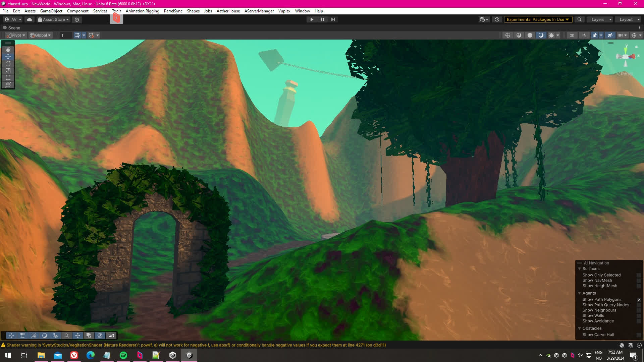Image resolution: width=644 pixels, height=362 pixels.
Task: Open the GameObject menu
Action: click(51, 11)
